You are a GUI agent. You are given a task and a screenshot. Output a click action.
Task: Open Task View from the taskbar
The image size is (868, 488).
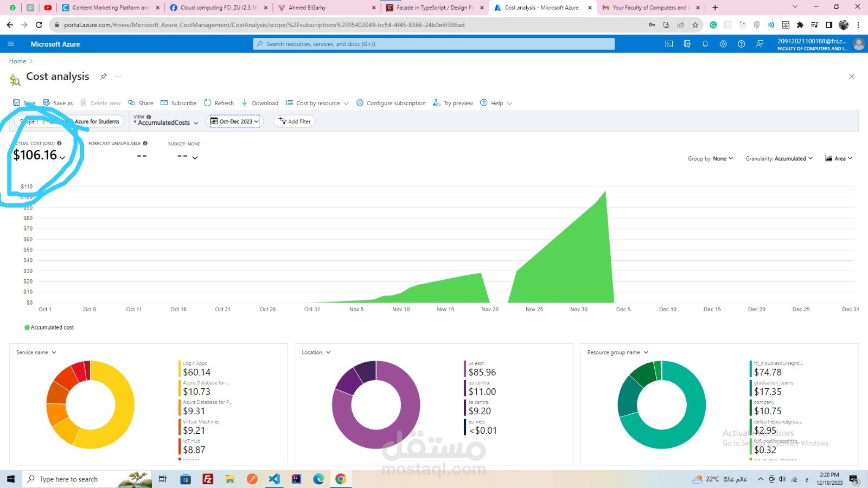162,479
